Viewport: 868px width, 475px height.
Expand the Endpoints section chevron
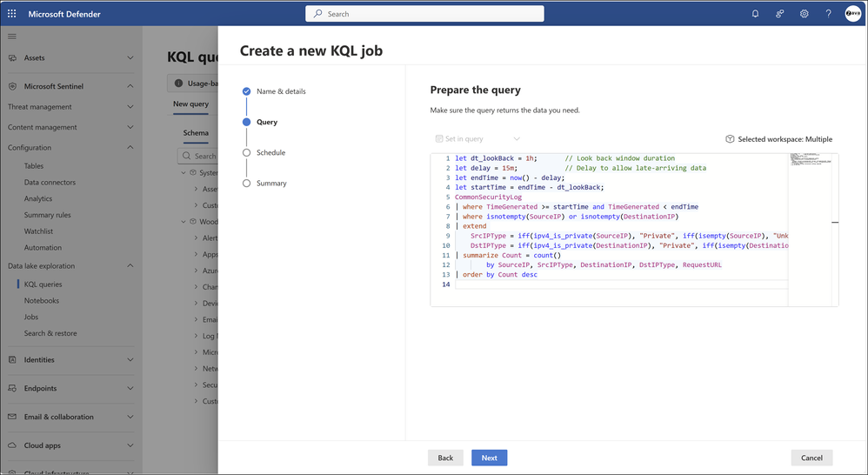click(130, 389)
